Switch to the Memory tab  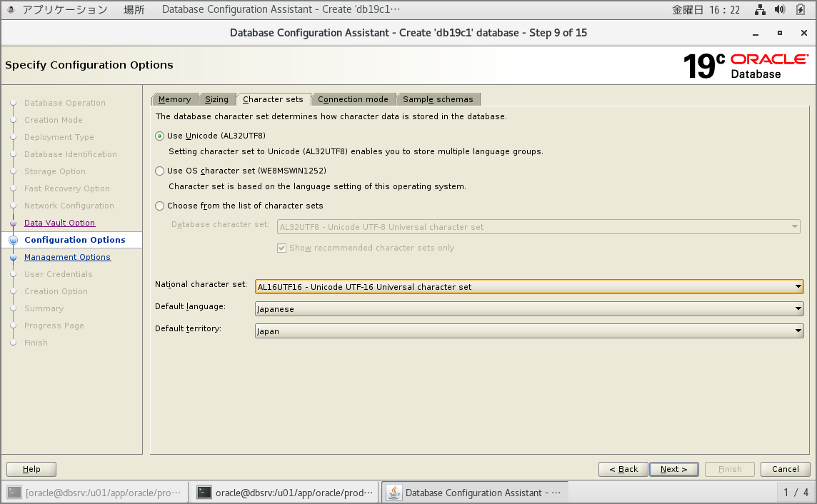coord(174,99)
